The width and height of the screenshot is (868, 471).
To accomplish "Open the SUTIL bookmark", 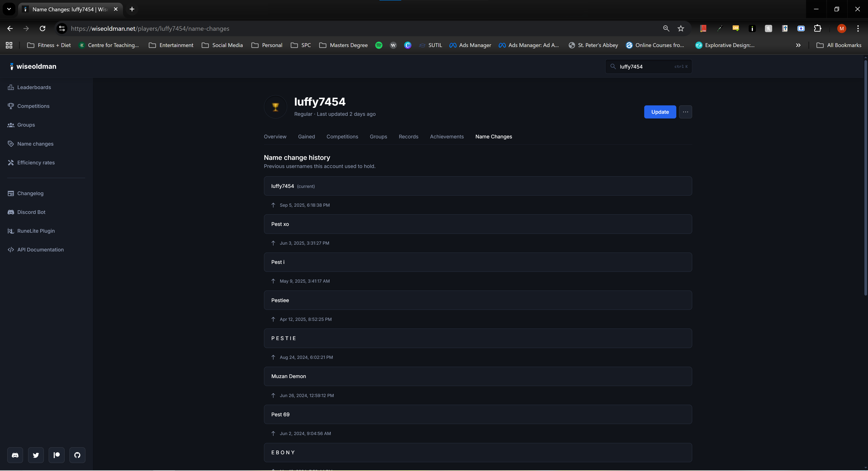I will point(430,45).
